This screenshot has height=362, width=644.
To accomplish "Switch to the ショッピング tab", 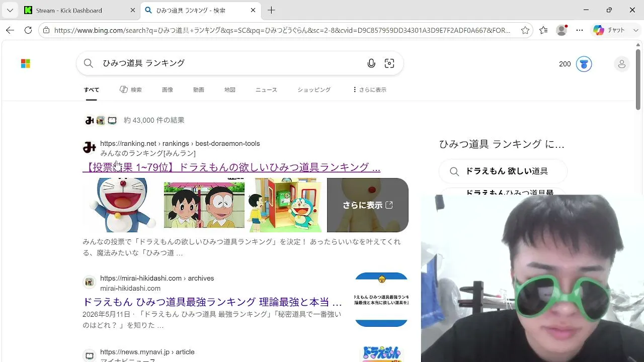I will point(314,90).
